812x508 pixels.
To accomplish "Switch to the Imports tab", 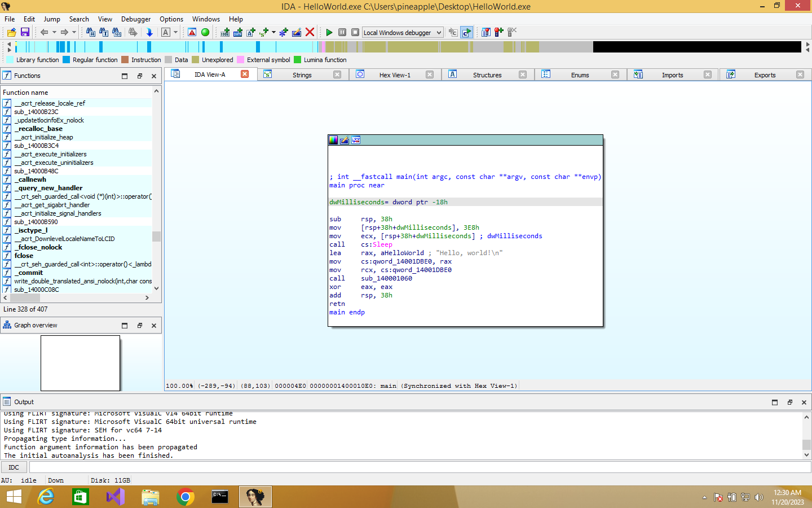I will (672, 75).
